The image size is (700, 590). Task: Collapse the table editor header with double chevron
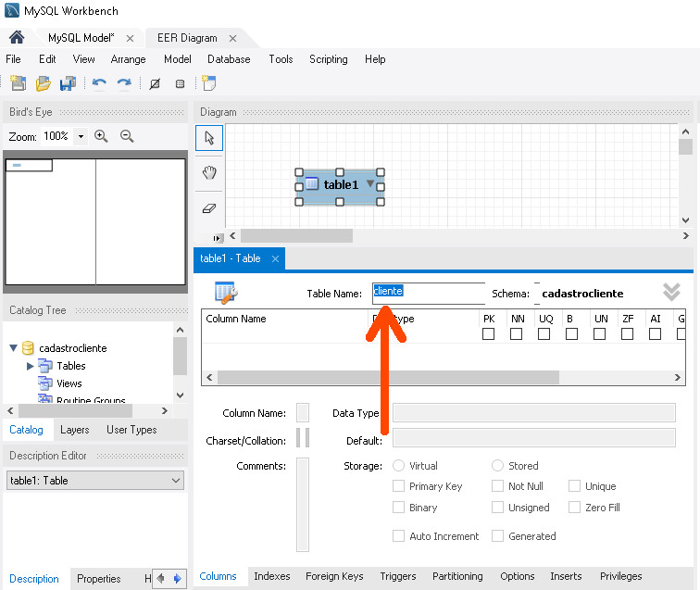point(671,293)
